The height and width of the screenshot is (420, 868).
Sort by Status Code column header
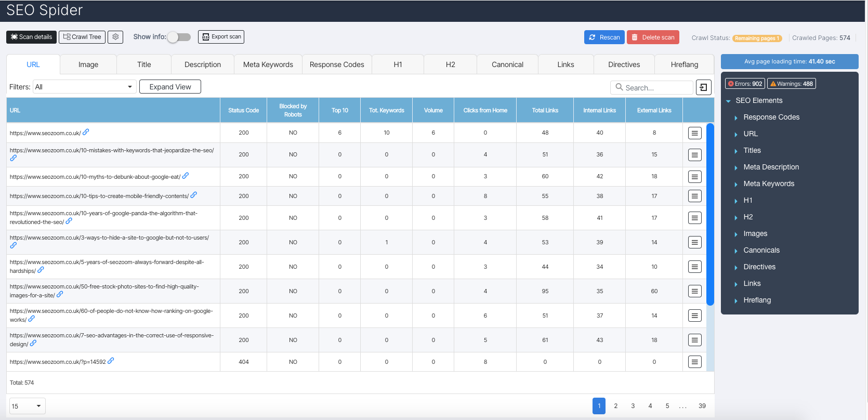[243, 110]
